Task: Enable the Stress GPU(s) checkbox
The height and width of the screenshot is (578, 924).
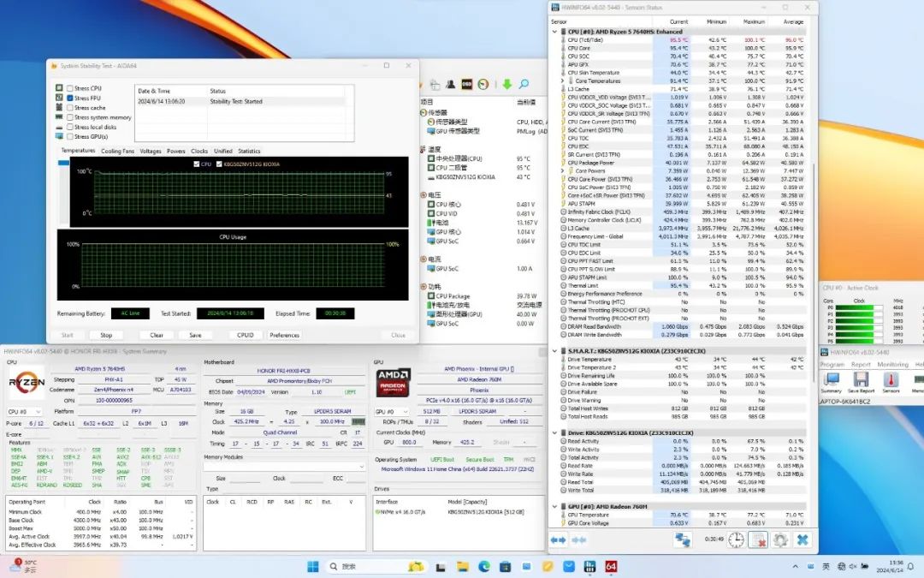Action: [x=69, y=136]
